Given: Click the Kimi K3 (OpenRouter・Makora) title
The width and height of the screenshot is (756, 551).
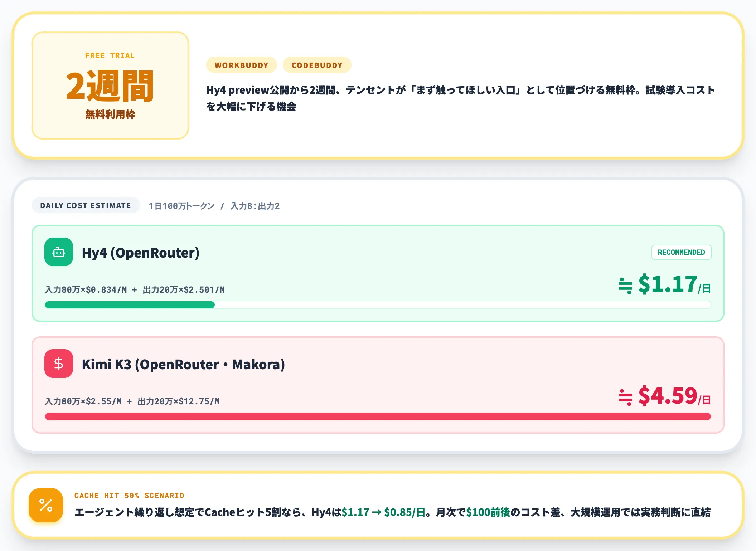Looking at the screenshot, I should pos(183,364).
